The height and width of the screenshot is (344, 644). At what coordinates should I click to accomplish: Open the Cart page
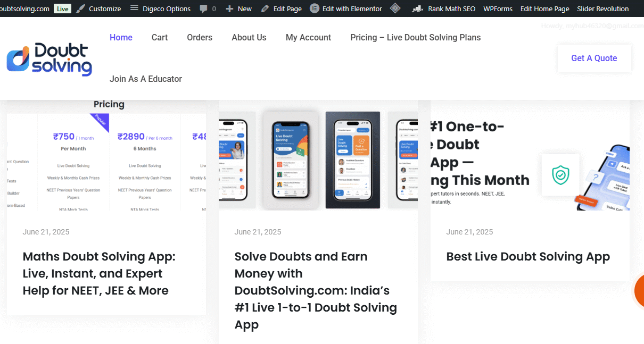point(160,37)
